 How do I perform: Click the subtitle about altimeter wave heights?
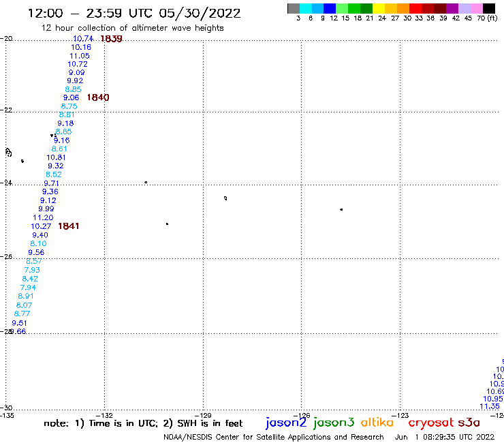click(x=132, y=28)
